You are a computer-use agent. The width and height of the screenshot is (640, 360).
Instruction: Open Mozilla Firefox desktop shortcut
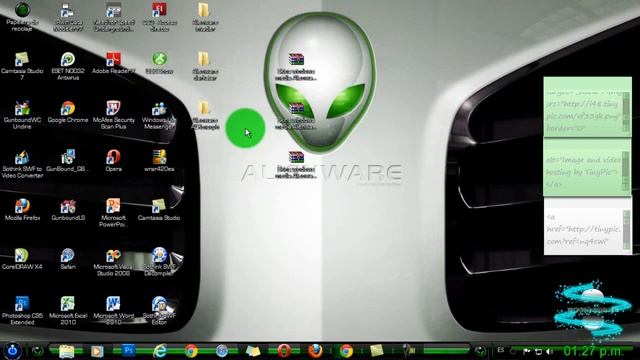22,210
